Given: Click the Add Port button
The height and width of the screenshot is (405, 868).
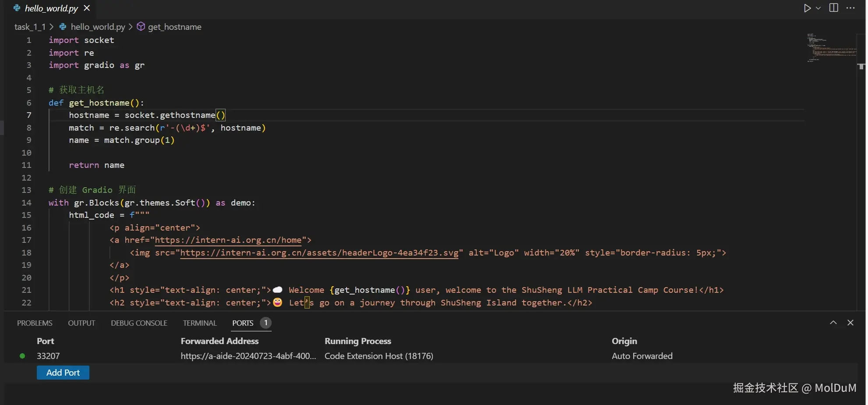Looking at the screenshot, I should 63,373.
